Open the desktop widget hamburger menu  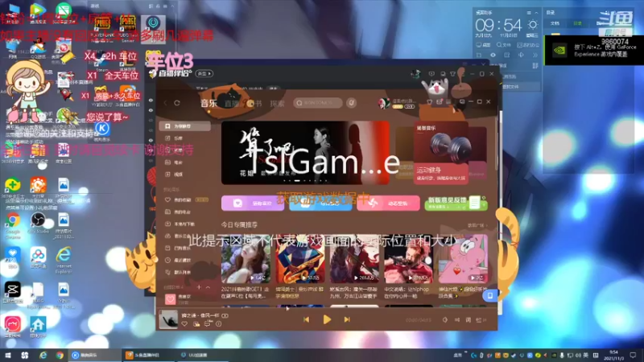point(529,13)
